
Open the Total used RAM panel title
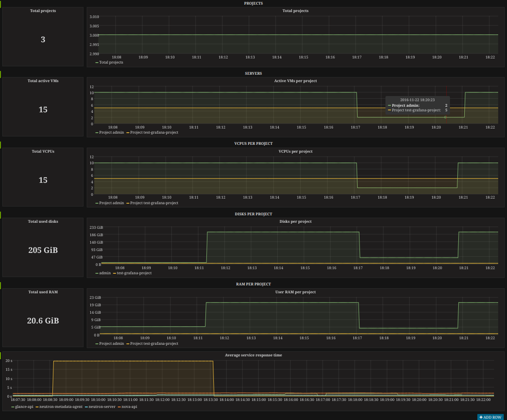(43, 292)
